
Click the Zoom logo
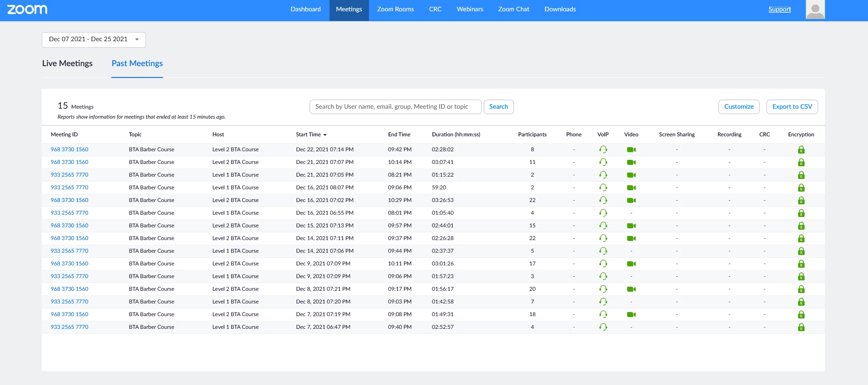point(27,10)
